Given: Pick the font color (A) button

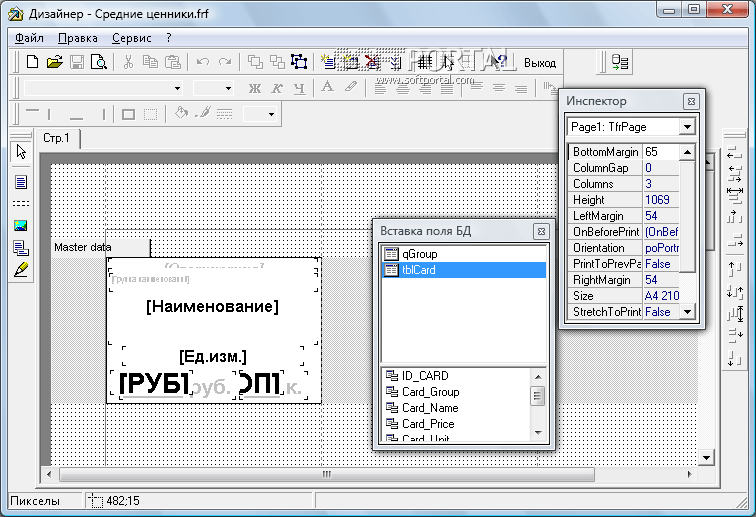Looking at the screenshot, I should [x=327, y=88].
